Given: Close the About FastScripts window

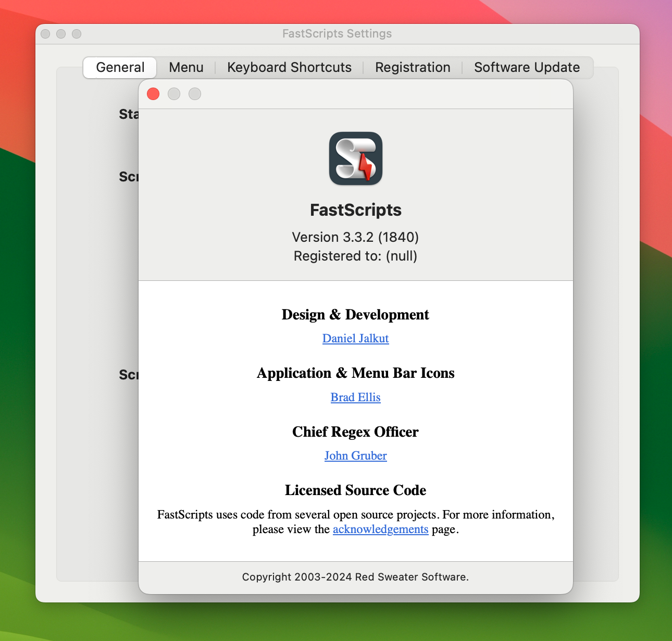Looking at the screenshot, I should 153,94.
